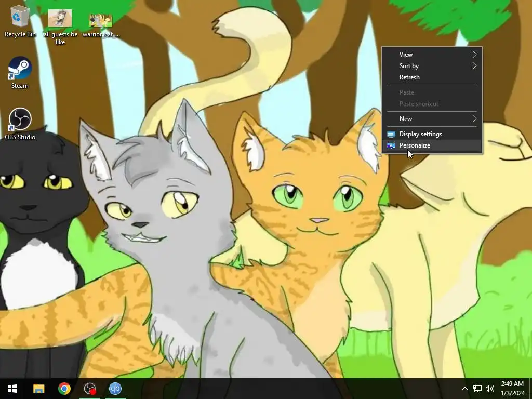532x399 pixels.
Task: Expand the arrow beside View
Action: click(x=475, y=54)
